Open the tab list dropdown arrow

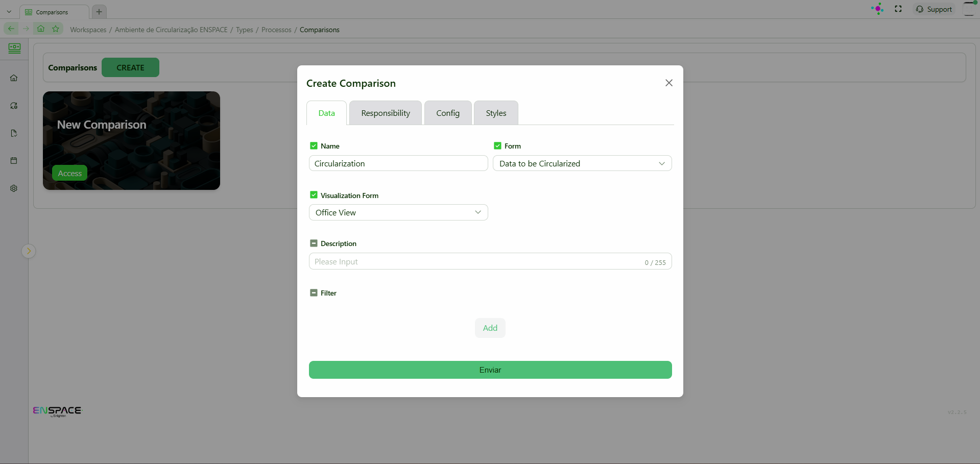coord(9,12)
